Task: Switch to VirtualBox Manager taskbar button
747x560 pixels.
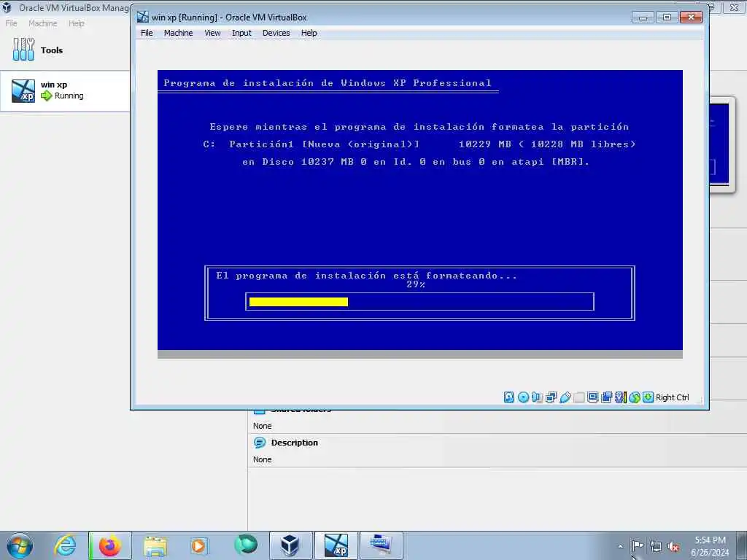Action: 290,545
